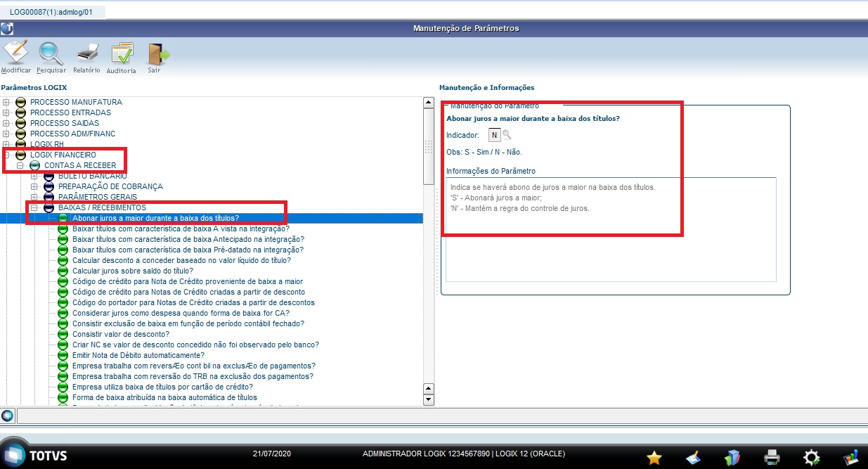Select the PROCESSO ENTRADAS tree label

coord(70,113)
